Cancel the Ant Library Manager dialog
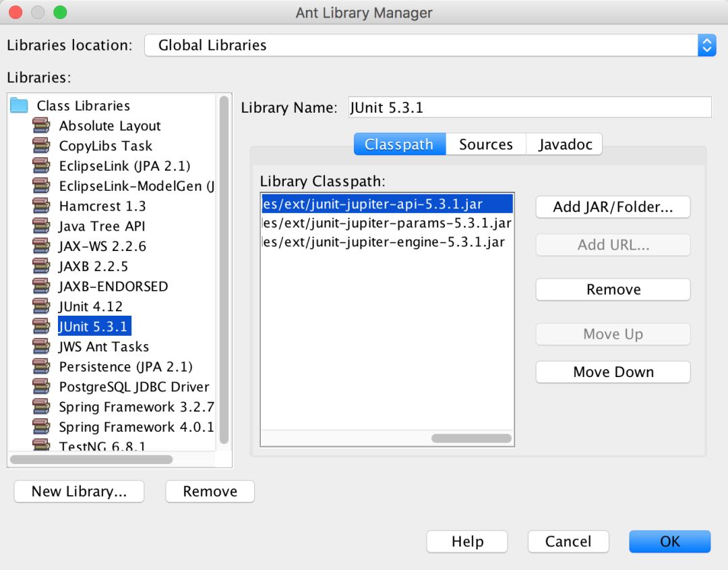This screenshot has height=570, width=728. click(568, 541)
